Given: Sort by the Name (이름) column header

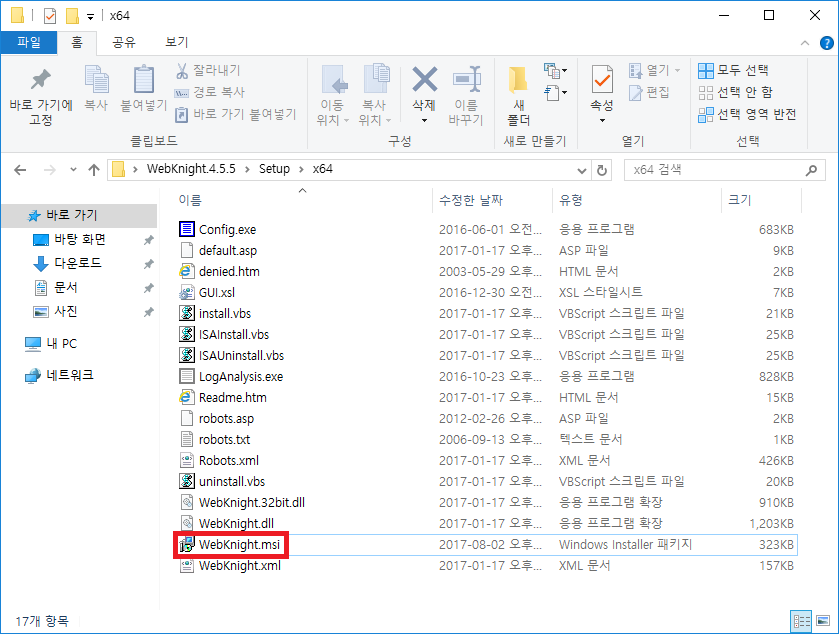Looking at the screenshot, I should (x=190, y=200).
